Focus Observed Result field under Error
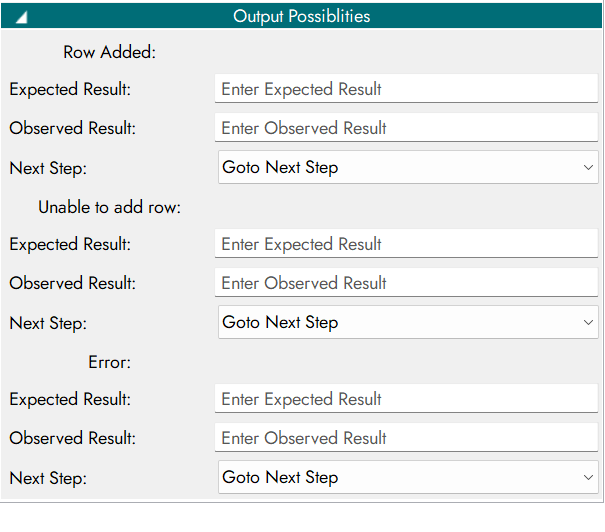Viewport: 605px width, 532px height. tap(406, 438)
